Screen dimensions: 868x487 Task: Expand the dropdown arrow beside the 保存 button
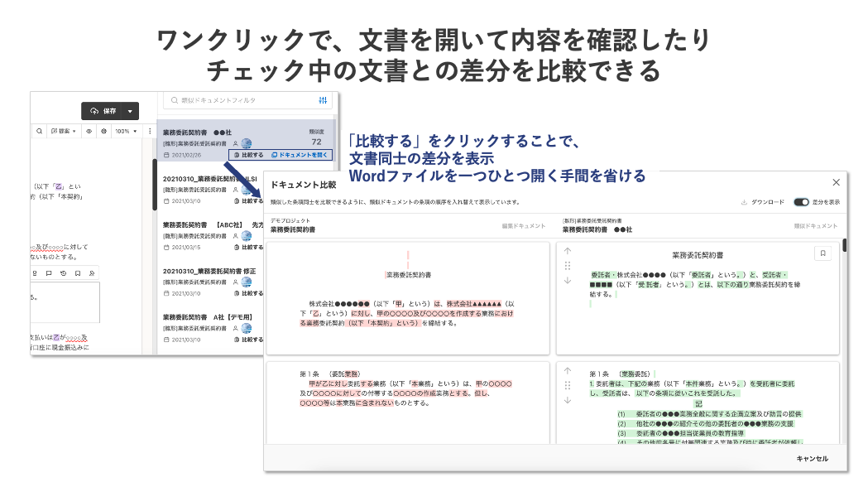point(130,111)
